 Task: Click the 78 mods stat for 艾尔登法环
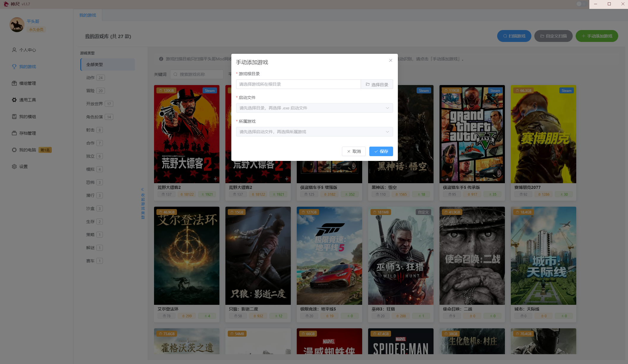(x=167, y=316)
